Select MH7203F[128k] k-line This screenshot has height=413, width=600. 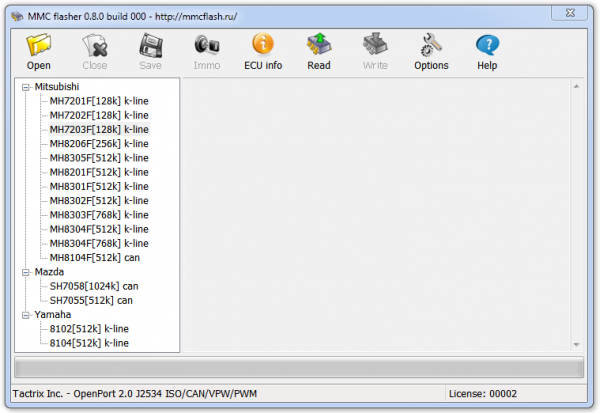pos(99,129)
